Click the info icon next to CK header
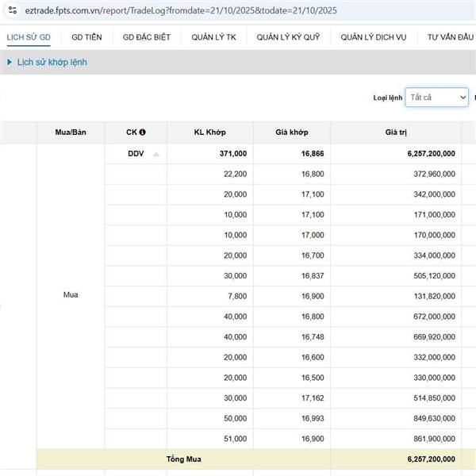Image resolution: width=476 pixels, height=476 pixels. click(143, 132)
